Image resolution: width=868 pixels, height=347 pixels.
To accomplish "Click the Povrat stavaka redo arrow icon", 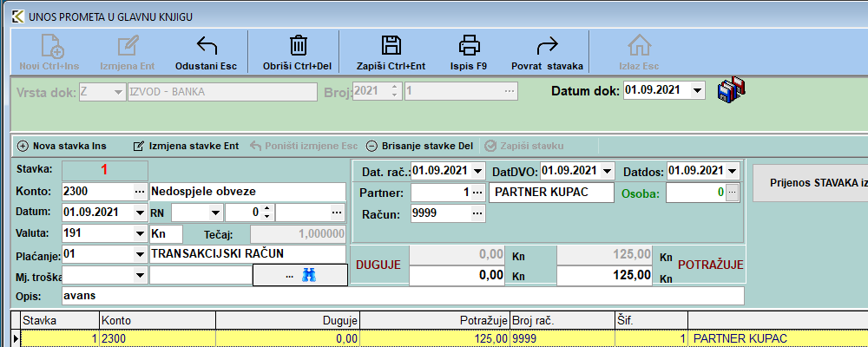I will point(548,45).
